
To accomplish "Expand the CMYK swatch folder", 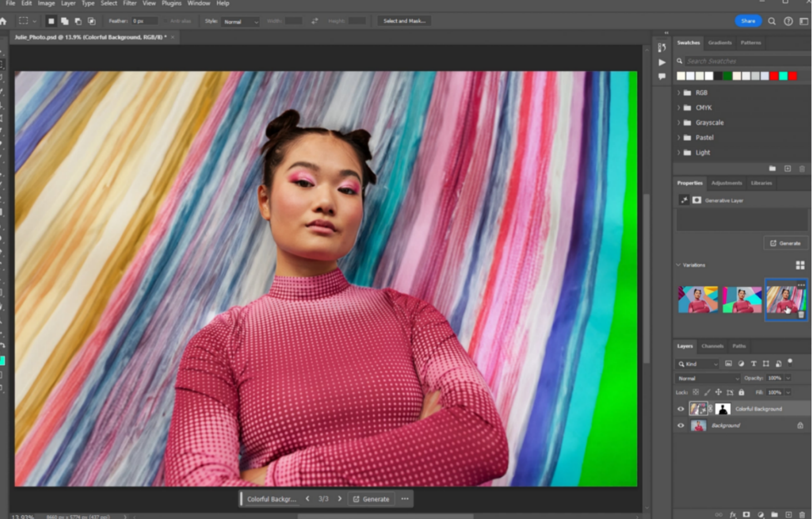I will 679,108.
